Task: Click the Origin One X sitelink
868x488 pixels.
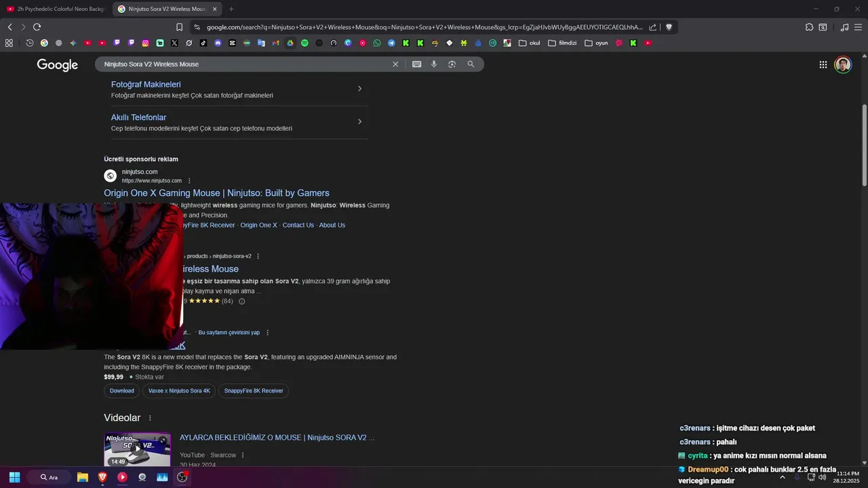Action: coord(258,225)
